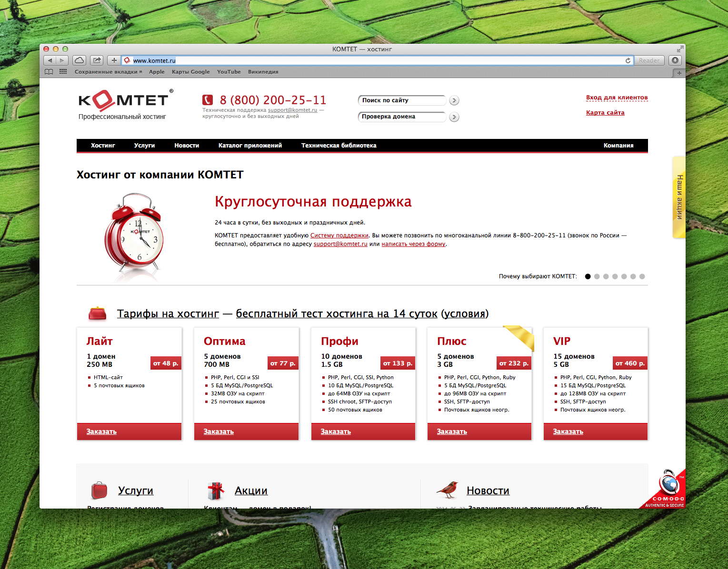Open the Apple bookmark

[157, 72]
